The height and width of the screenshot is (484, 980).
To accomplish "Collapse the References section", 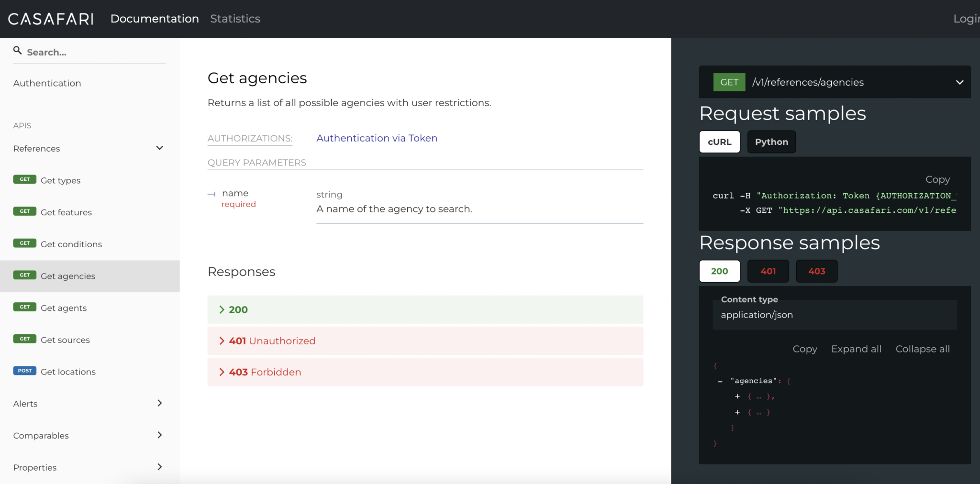I will (160, 148).
